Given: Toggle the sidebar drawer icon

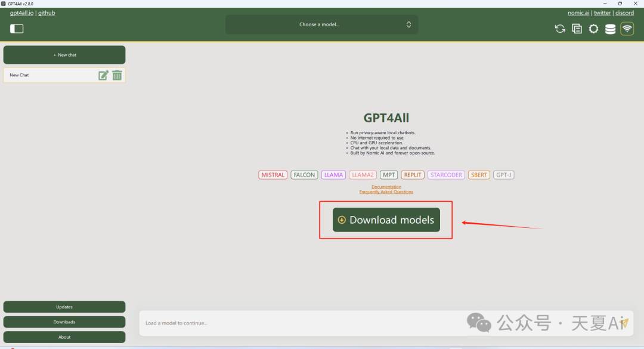Looking at the screenshot, I should click(17, 29).
